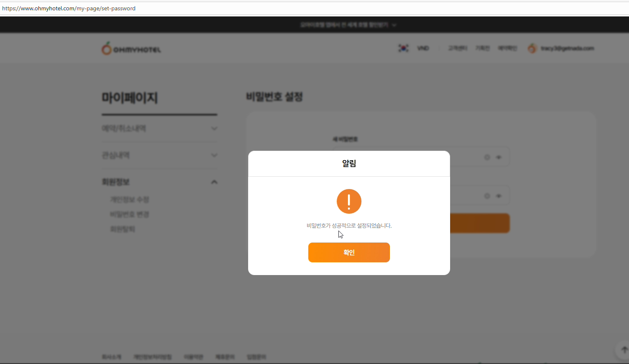Click the 관심내역 sidebar label
Image resolution: width=629 pixels, height=364 pixels.
116,155
